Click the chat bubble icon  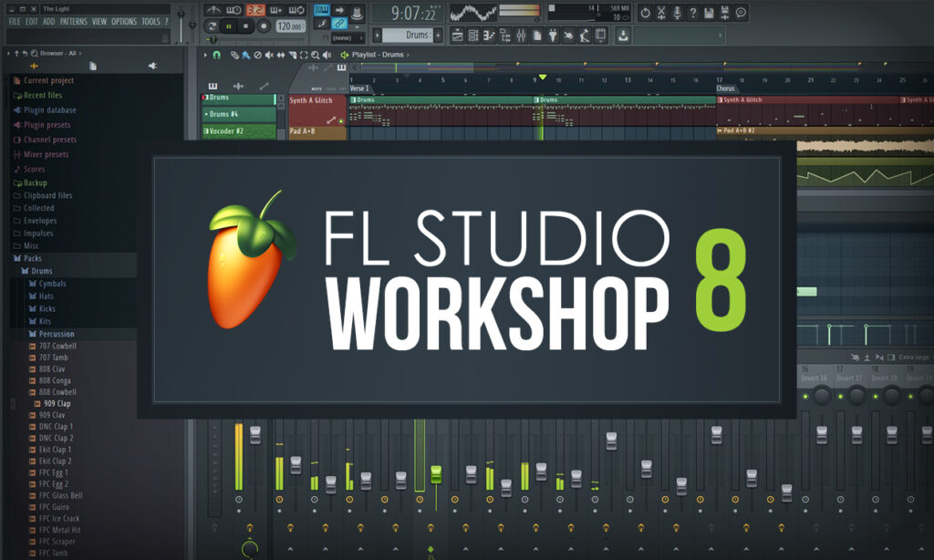pyautogui.click(x=741, y=13)
